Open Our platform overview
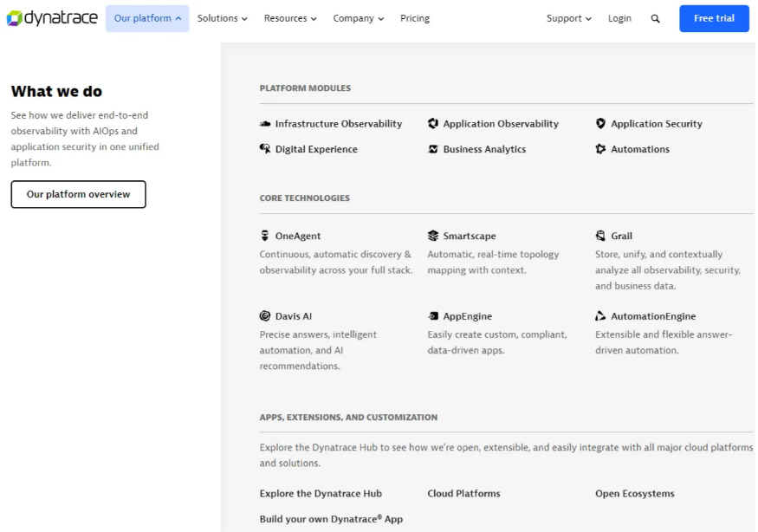758x532 pixels. point(78,194)
